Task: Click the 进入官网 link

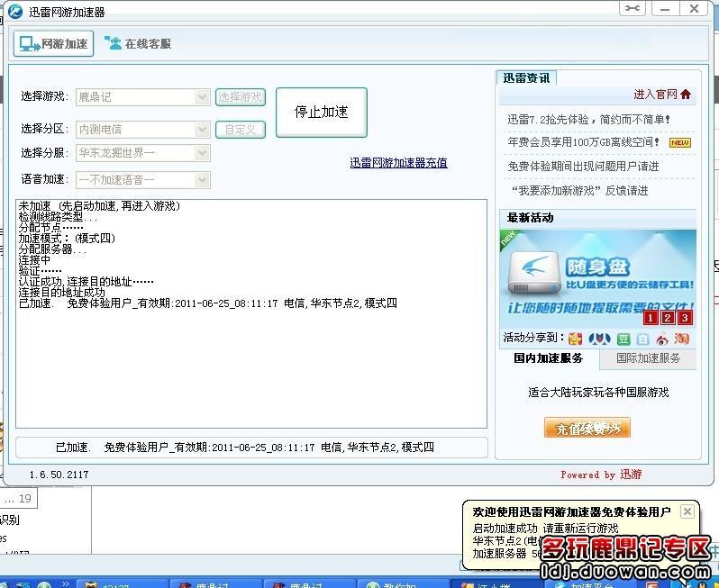Action: [x=655, y=95]
